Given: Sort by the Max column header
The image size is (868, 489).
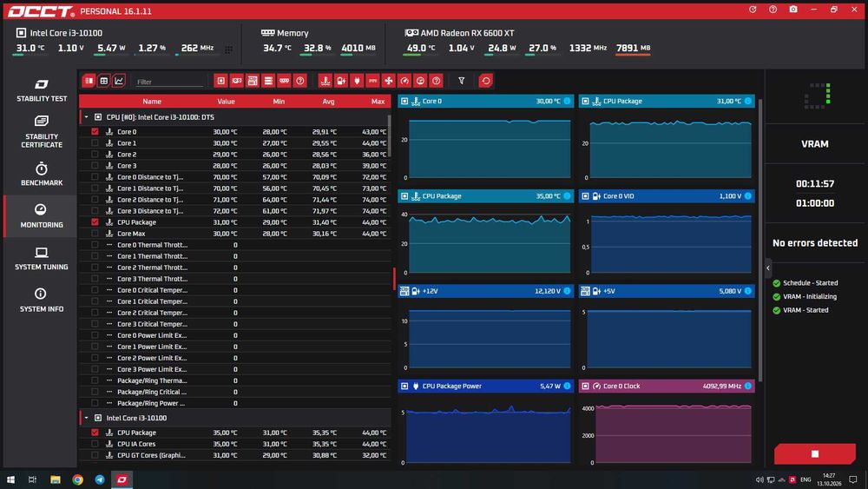Looking at the screenshot, I should [378, 102].
